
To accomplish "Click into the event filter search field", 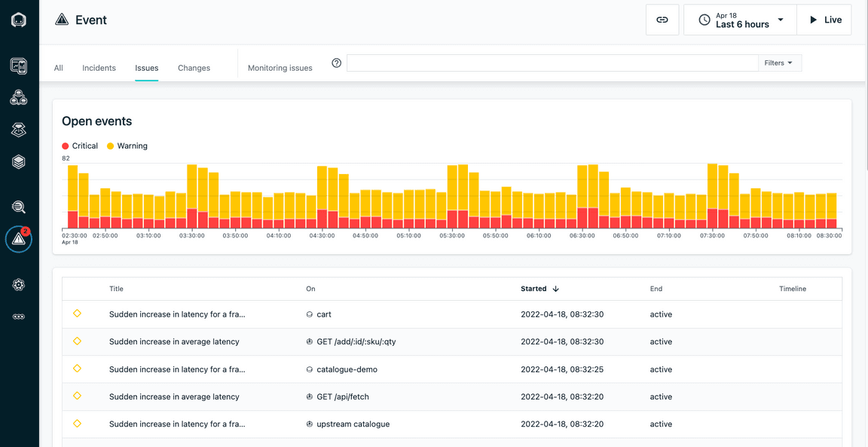I will click(x=552, y=63).
